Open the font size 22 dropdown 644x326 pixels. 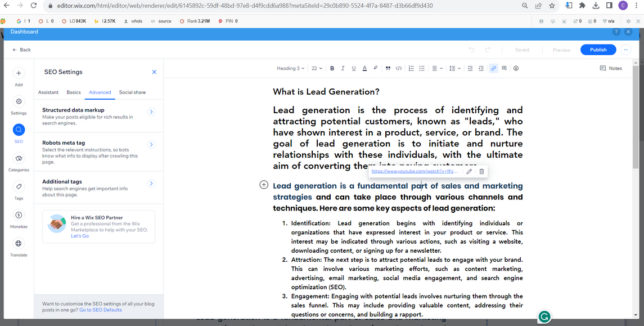click(x=317, y=68)
